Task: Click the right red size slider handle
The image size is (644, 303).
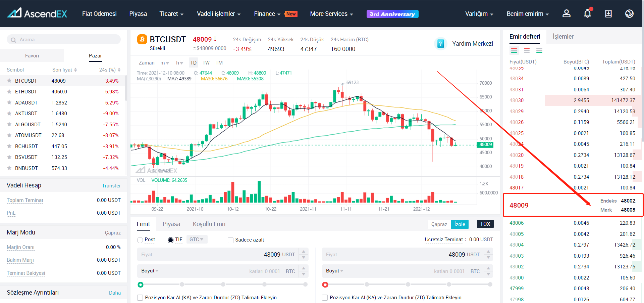Action: click(x=325, y=285)
